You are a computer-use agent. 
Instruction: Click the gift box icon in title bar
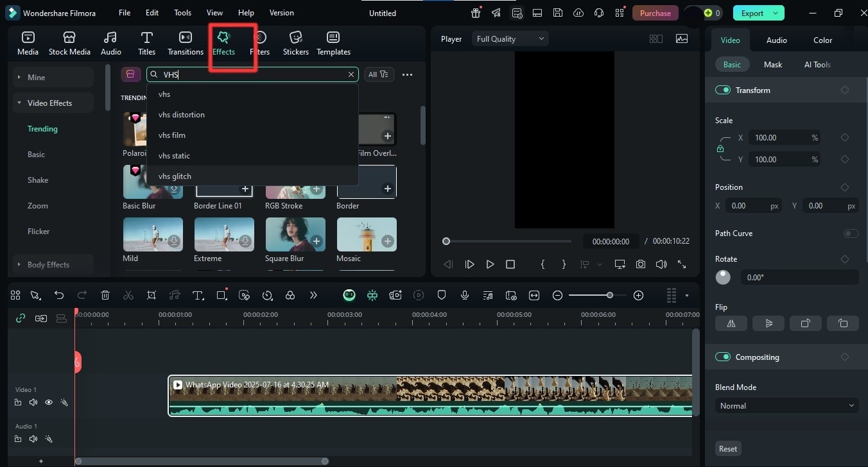click(476, 13)
